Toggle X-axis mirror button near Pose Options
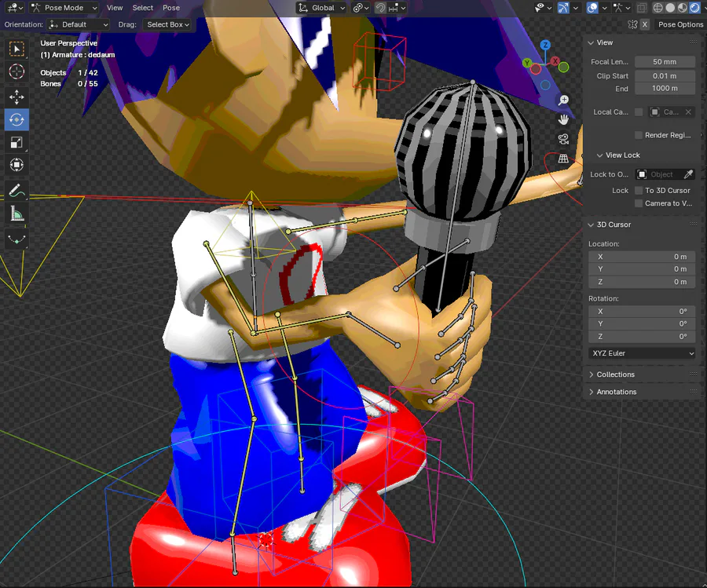707x588 pixels. (645, 24)
